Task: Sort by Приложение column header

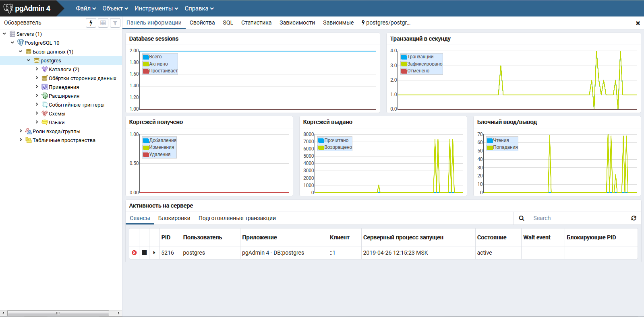Action: 284,237
